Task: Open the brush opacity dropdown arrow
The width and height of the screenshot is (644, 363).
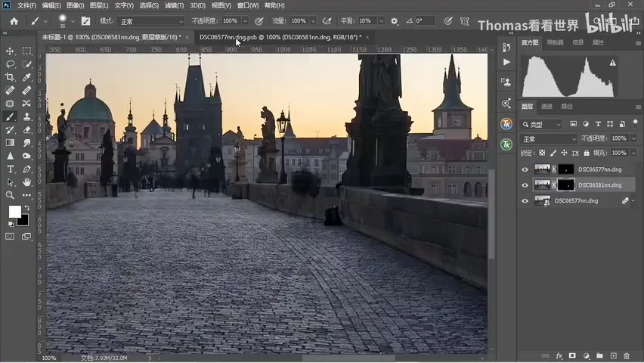Action: (245, 21)
